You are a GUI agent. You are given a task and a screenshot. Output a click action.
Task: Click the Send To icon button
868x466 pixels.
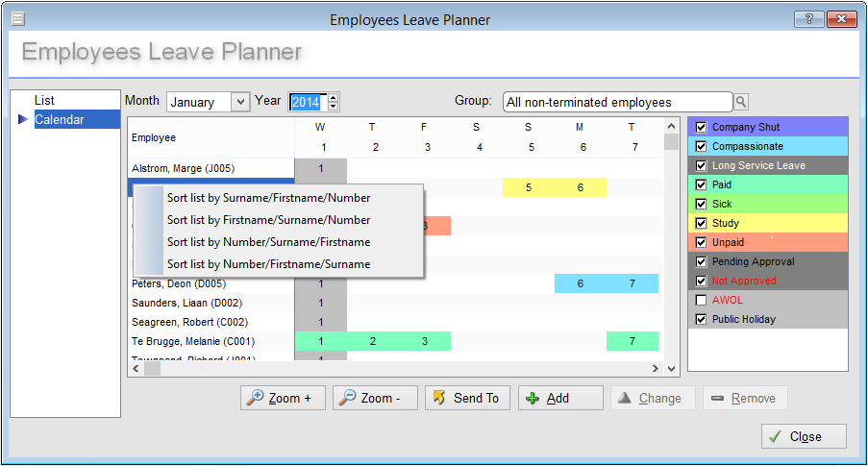[467, 398]
